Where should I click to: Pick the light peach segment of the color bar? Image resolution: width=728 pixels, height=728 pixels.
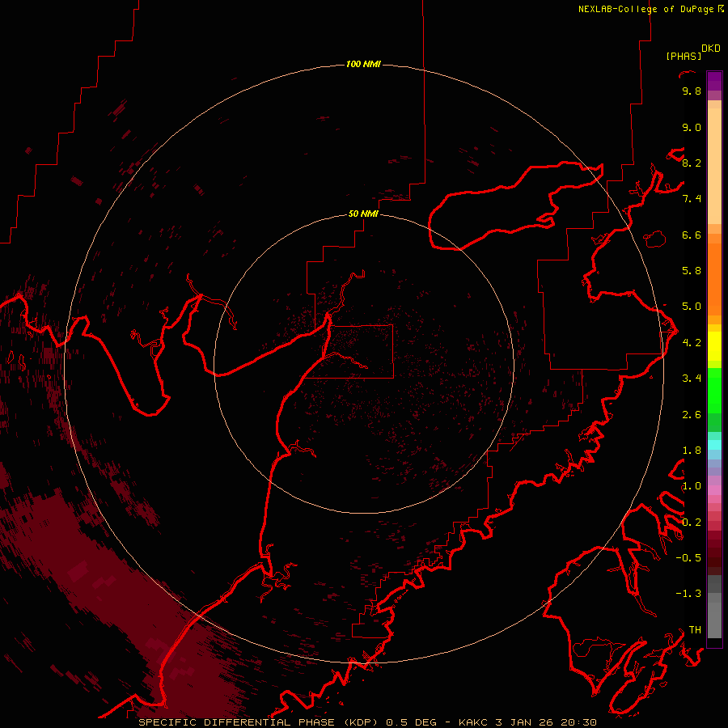click(x=714, y=167)
